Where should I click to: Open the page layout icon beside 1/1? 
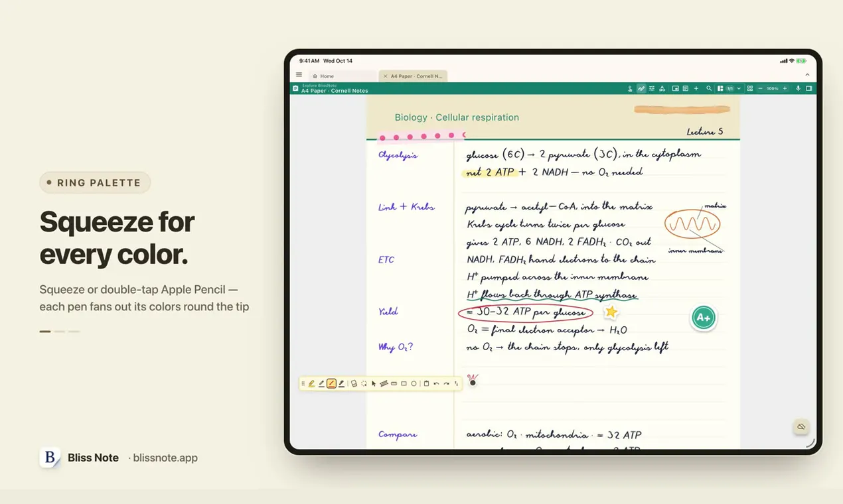(720, 88)
